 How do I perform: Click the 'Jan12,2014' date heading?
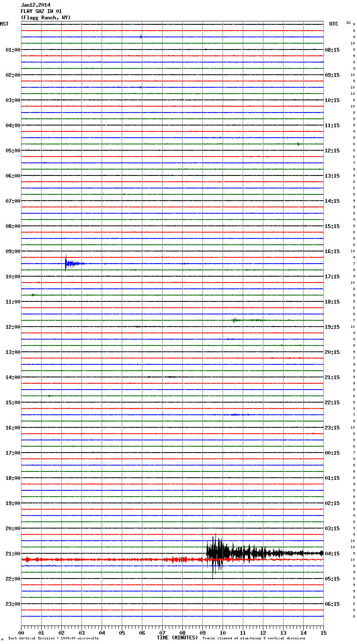[35, 5]
